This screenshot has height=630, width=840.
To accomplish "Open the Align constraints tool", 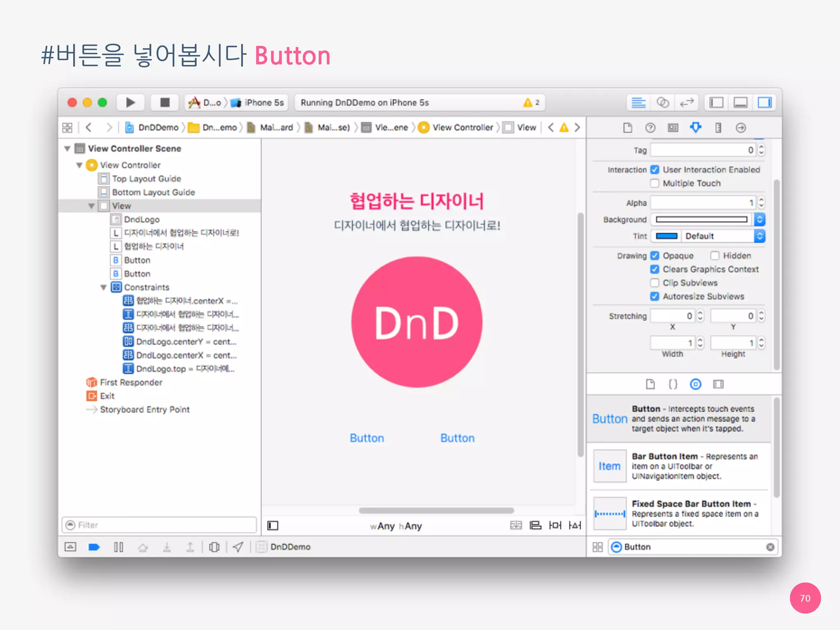I will click(536, 525).
